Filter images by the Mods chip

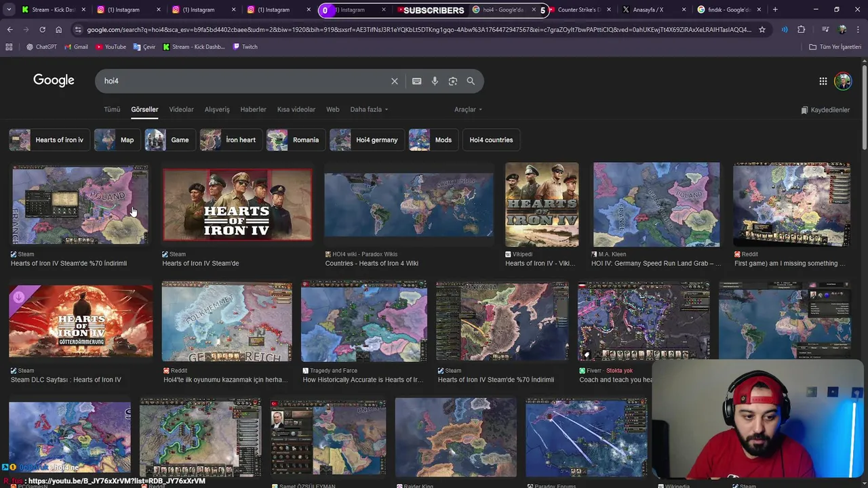coord(433,140)
